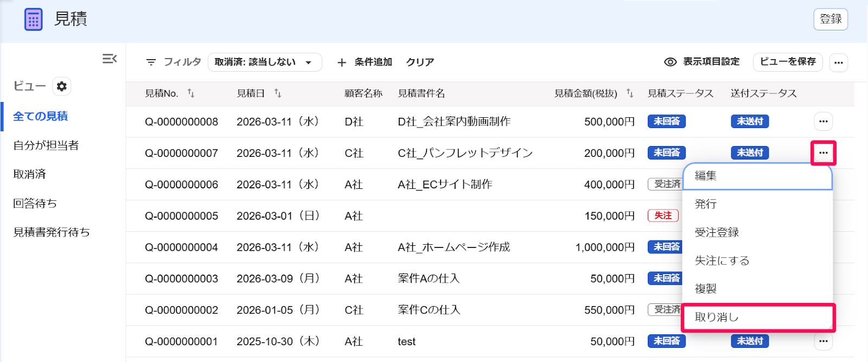Choose 失注にする from the context menu
This screenshot has height=362, width=868.
point(758,261)
